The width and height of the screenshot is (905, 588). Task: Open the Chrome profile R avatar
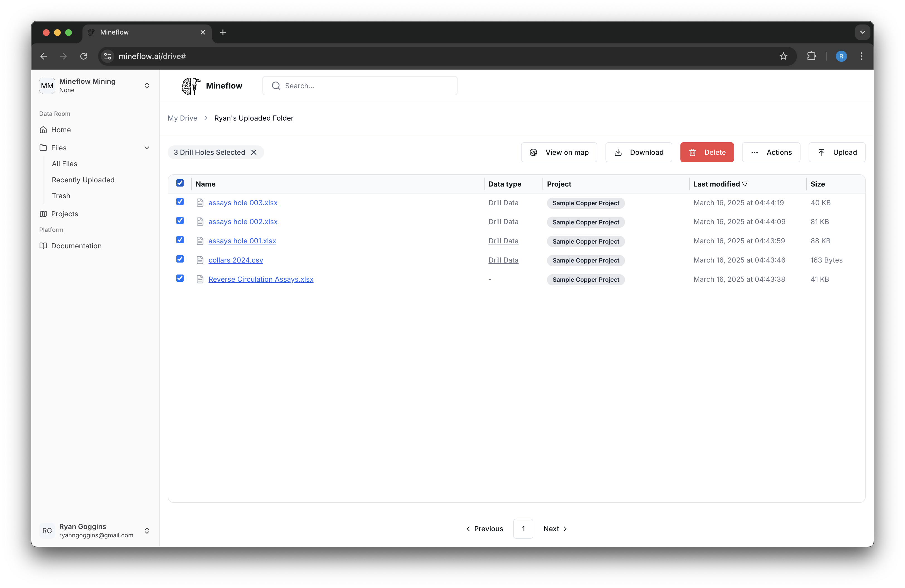pyautogui.click(x=841, y=56)
